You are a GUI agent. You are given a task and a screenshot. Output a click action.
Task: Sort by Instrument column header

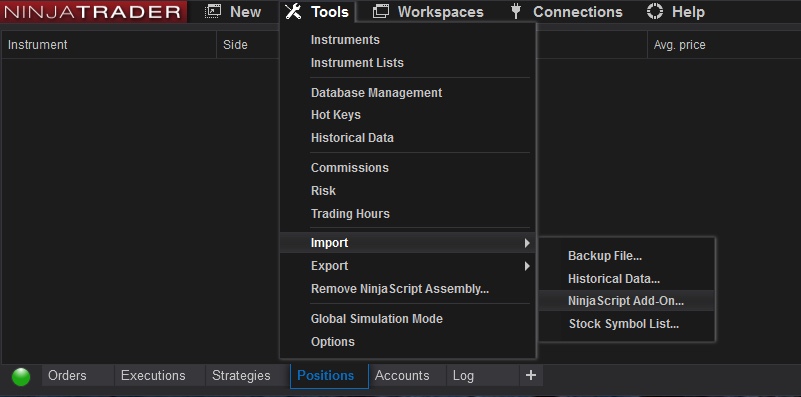click(109, 45)
